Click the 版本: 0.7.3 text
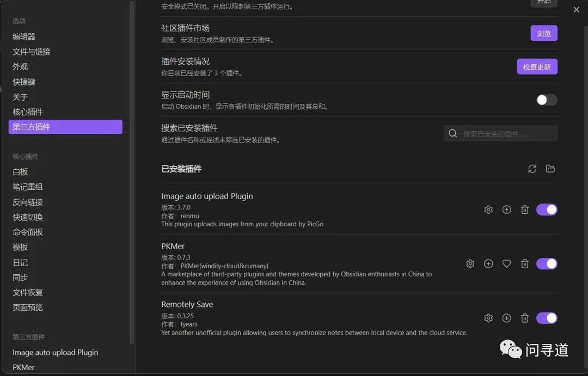588x376 pixels. (x=176, y=257)
